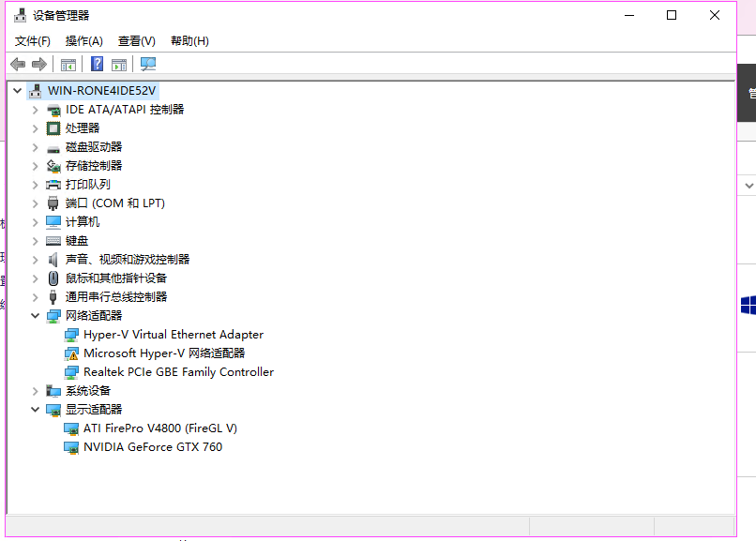Expand the 处理器 node

(36, 128)
